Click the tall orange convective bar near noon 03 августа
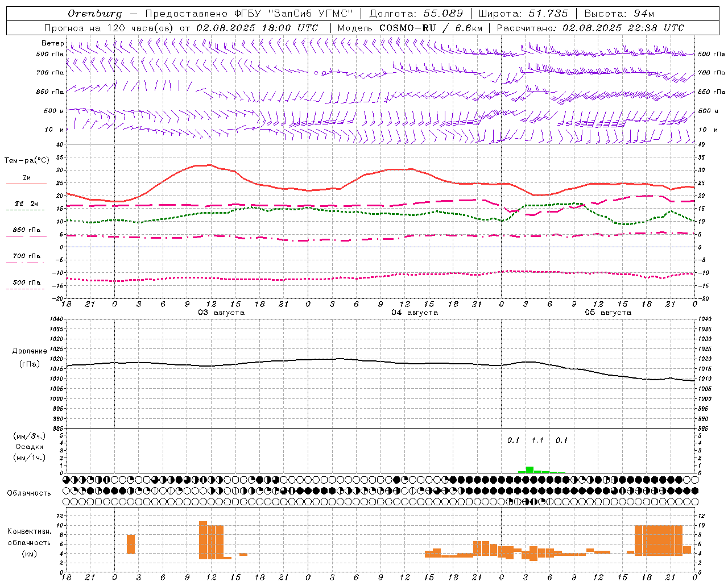 [203, 540]
